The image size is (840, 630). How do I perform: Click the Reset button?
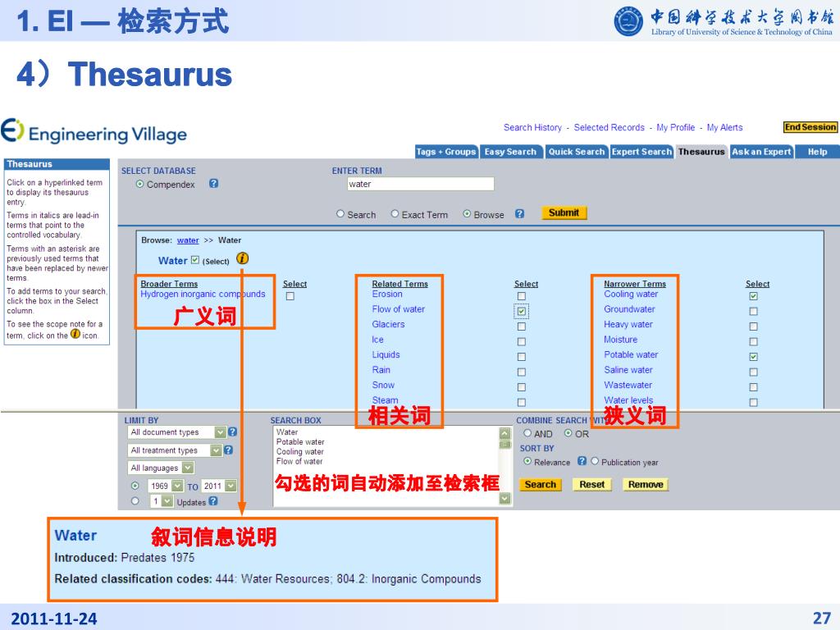tap(592, 484)
